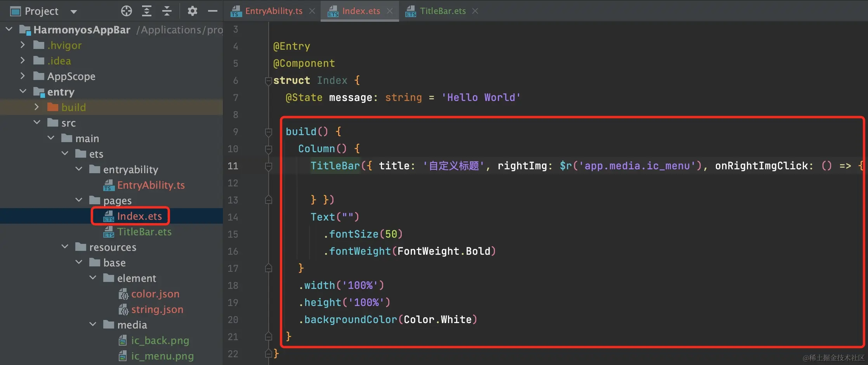This screenshot has width=868, height=365.
Task: Click the Project panel window icon
Action: click(16, 11)
